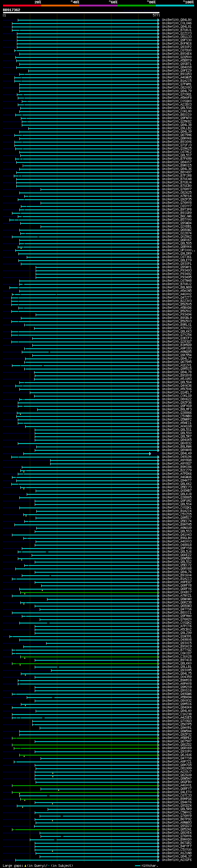Select label UniRef100_A4GWU5

click(177, 78)
